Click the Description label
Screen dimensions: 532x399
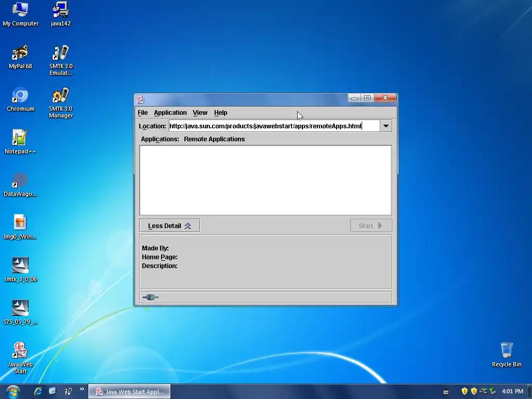pos(159,265)
